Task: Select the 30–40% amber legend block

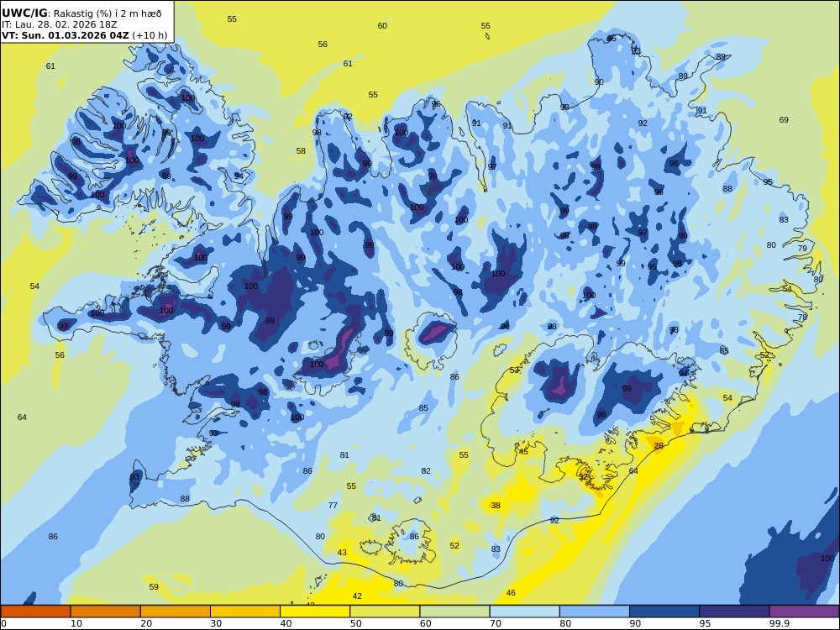Action: (x=245, y=612)
